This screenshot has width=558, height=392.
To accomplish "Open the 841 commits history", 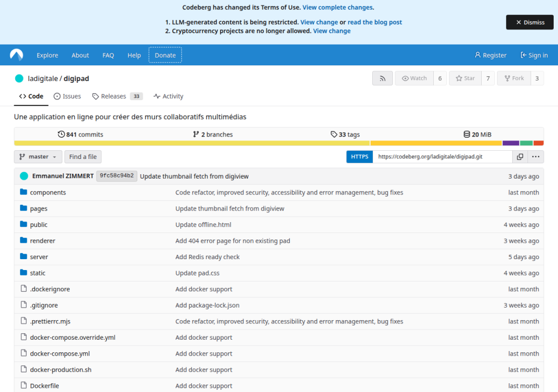I will click(x=81, y=134).
